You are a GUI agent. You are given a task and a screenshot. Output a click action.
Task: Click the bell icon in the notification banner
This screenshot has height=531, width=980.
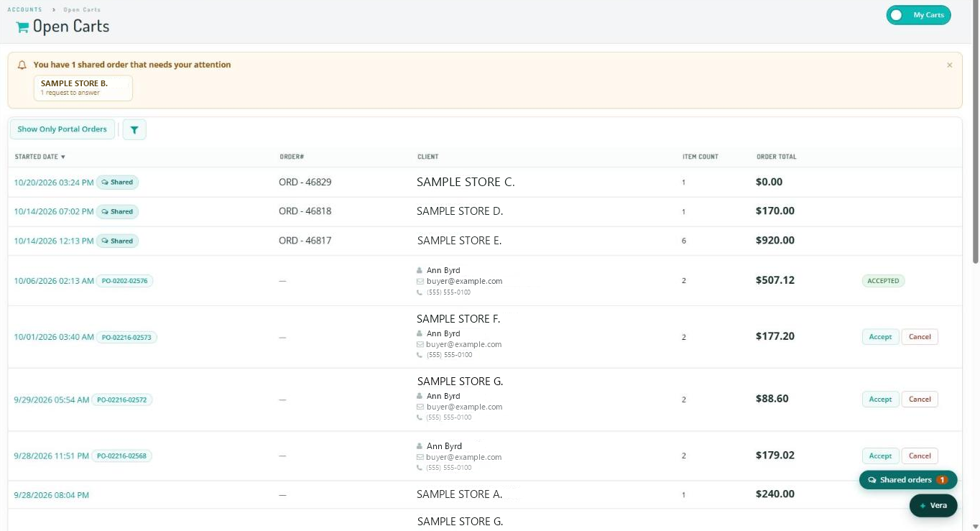[x=22, y=65]
